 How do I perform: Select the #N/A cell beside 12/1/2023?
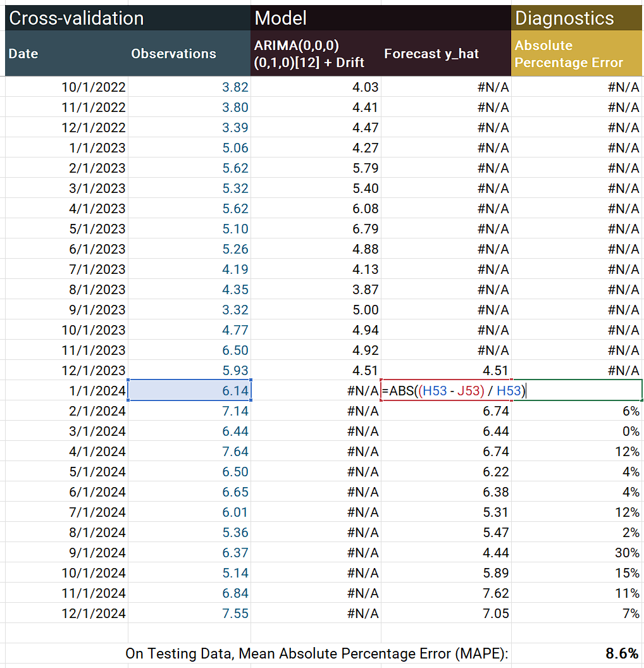576,370
